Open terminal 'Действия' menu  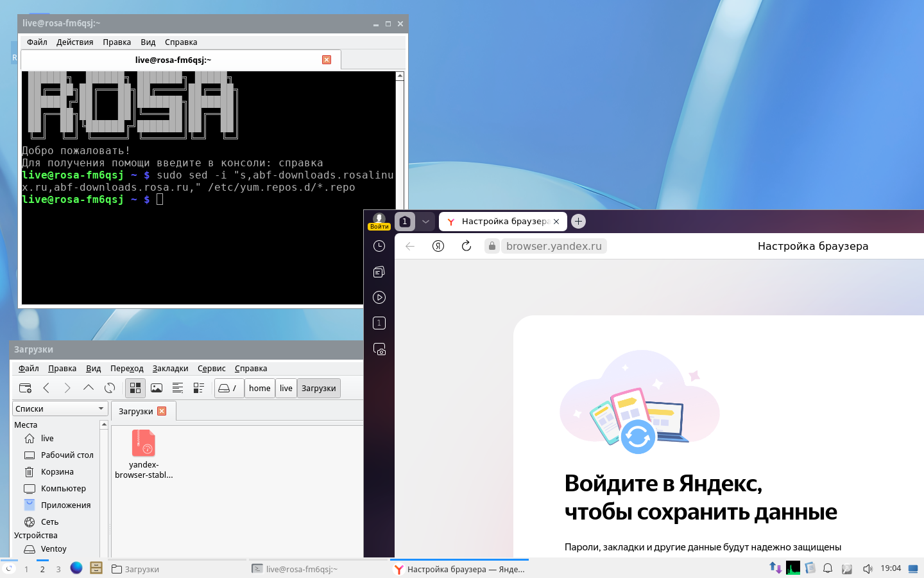75,42
